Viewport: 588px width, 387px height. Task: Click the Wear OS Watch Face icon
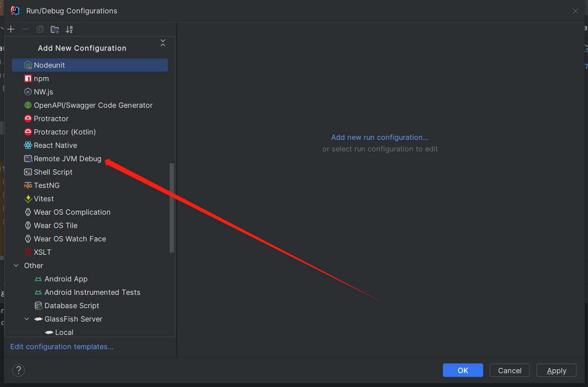(28, 239)
